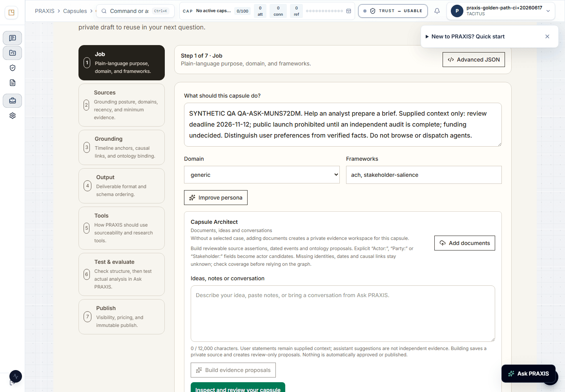Click the archive icon in the CAP bar
The width and height of the screenshot is (565, 392).
pos(348,11)
